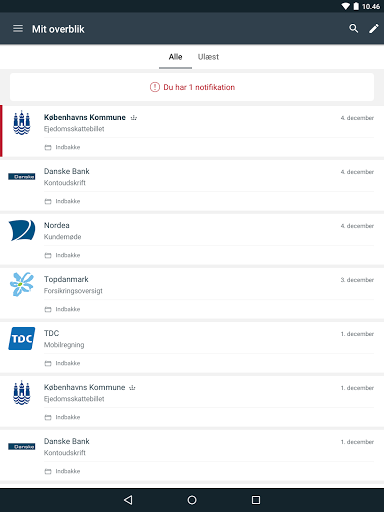384x512 pixels.
Task: Tap the Nordea logo icon
Action: point(22,230)
